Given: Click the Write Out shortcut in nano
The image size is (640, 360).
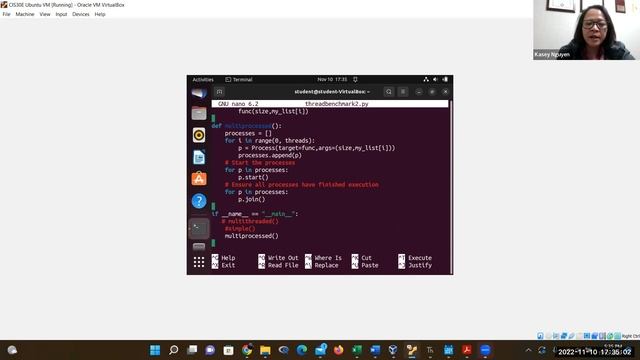Looking at the screenshot, I should [278, 258].
